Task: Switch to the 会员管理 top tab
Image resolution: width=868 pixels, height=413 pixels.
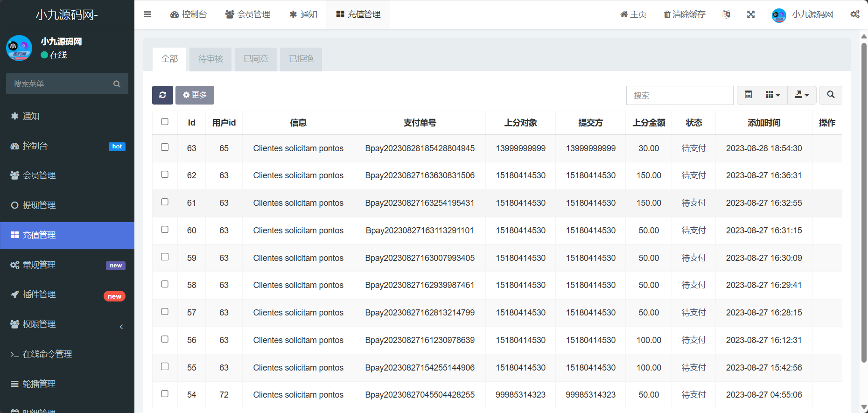Action: [x=248, y=14]
